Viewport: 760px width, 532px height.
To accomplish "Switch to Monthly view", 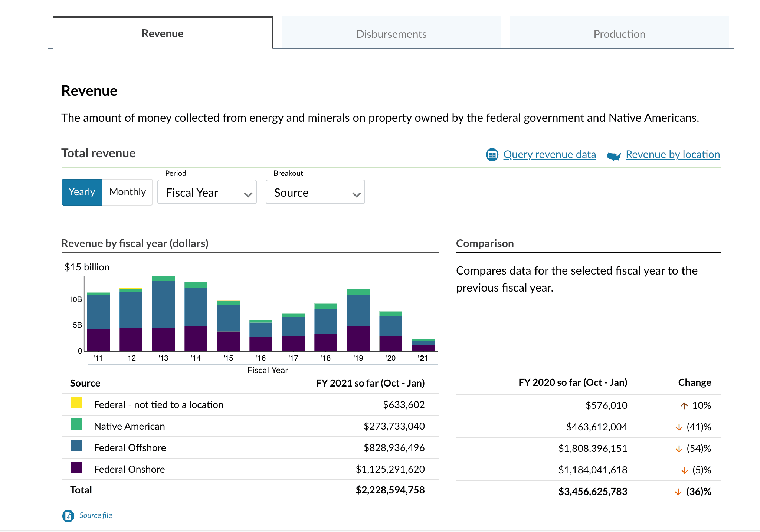I will coord(127,192).
